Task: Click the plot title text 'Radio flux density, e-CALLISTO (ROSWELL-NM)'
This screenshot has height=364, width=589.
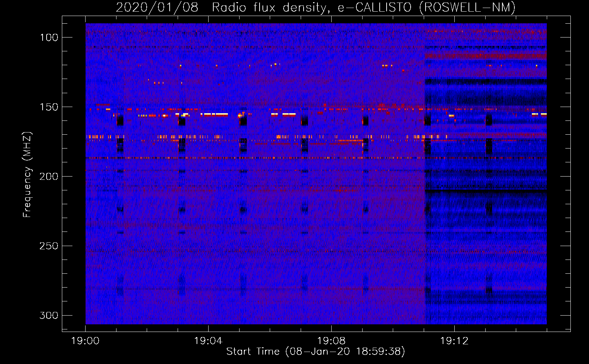Action: [x=364, y=7]
